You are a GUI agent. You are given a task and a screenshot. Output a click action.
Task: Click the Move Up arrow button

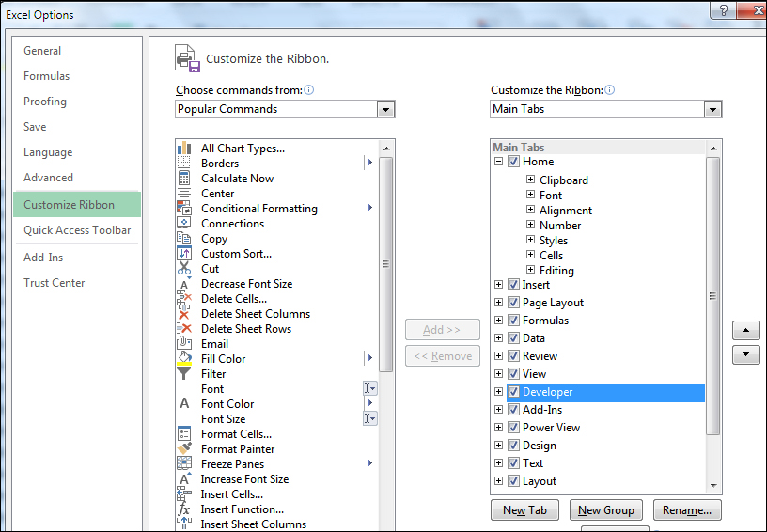point(745,331)
